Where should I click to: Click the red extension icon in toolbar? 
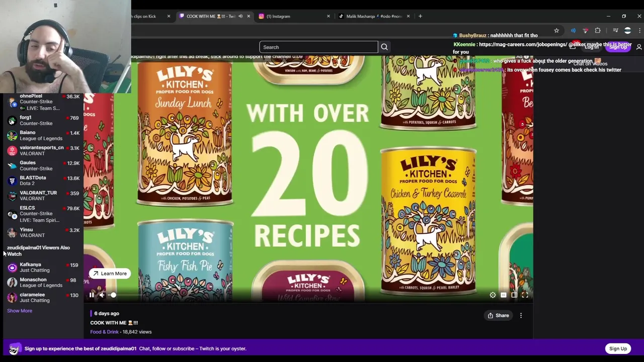click(x=585, y=31)
